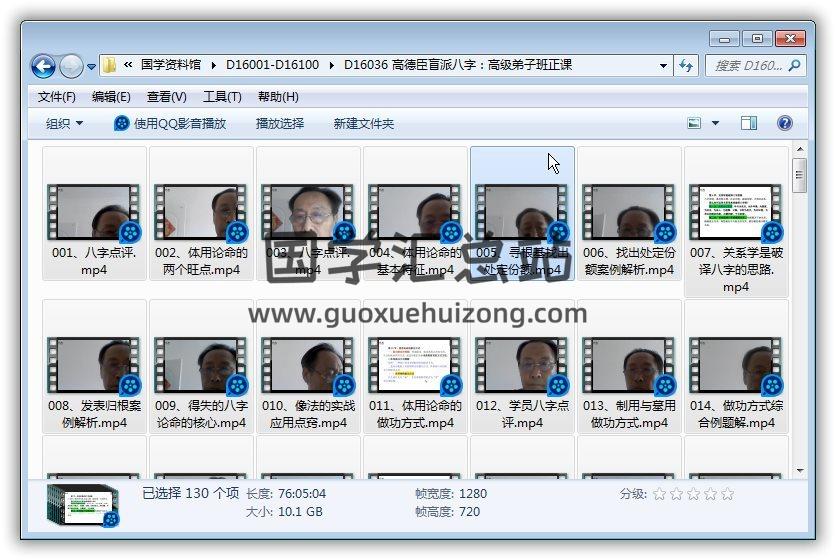Select the video thumbnail 003、八字点评.mp4
This screenshot has width=836, height=560.
[308, 211]
